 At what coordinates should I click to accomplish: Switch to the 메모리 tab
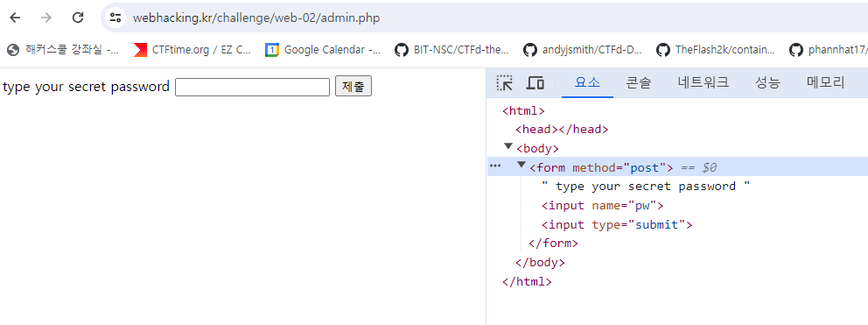pos(826,83)
